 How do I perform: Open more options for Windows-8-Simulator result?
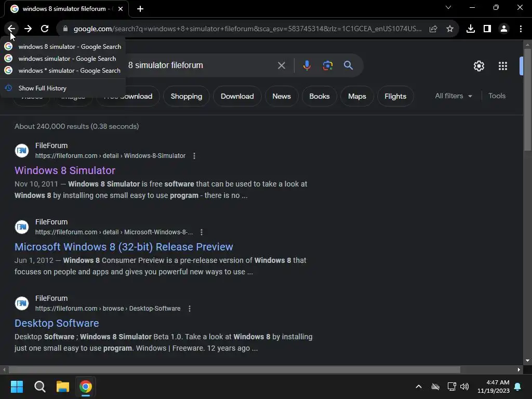194,156
